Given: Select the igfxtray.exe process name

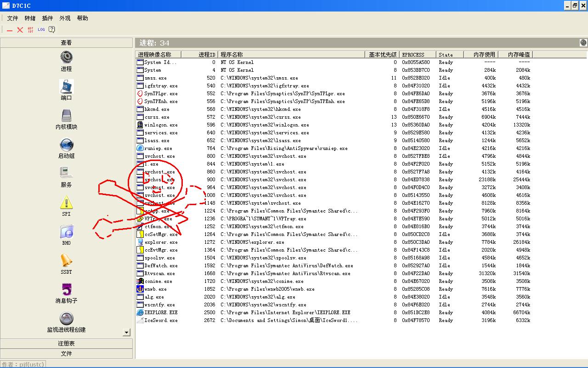Looking at the screenshot, I should click(161, 86).
